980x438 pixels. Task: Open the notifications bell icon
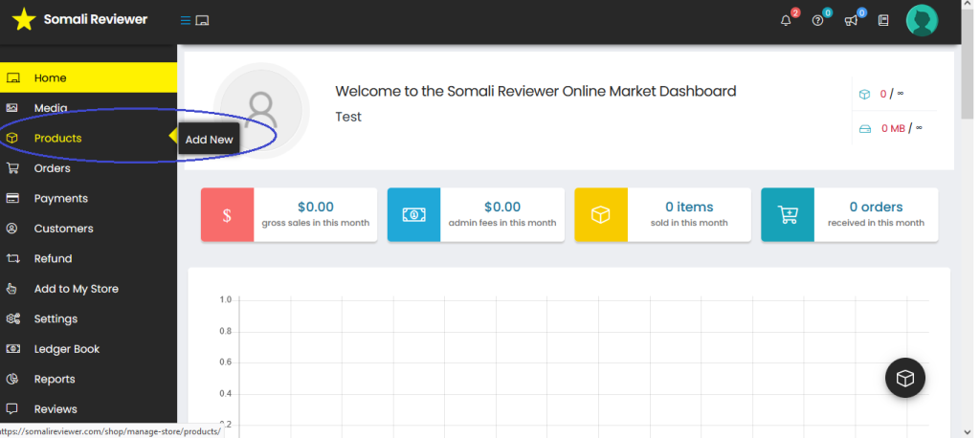(x=786, y=21)
